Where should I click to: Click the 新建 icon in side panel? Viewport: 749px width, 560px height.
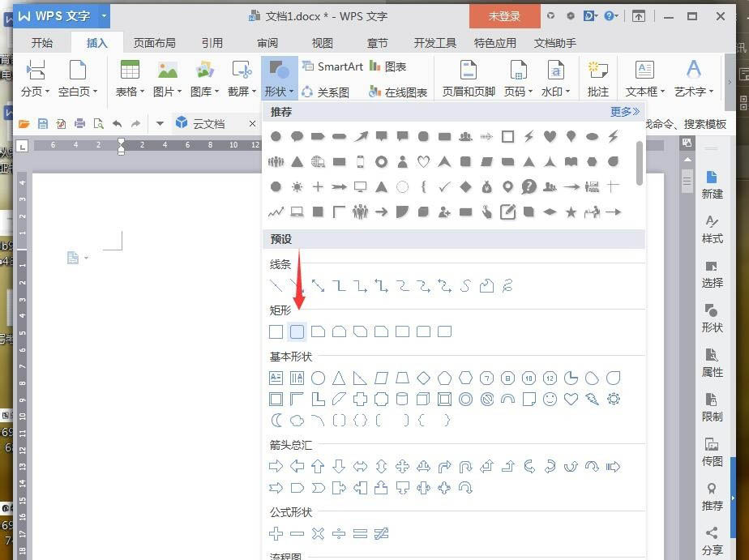click(x=712, y=185)
